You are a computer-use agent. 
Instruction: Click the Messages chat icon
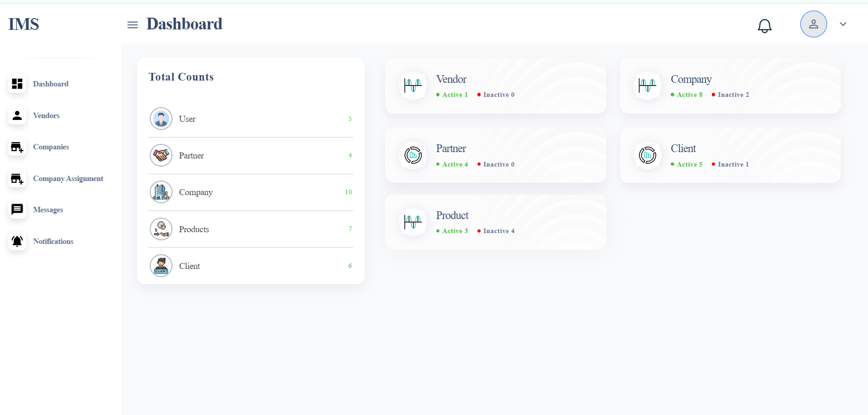(x=17, y=210)
